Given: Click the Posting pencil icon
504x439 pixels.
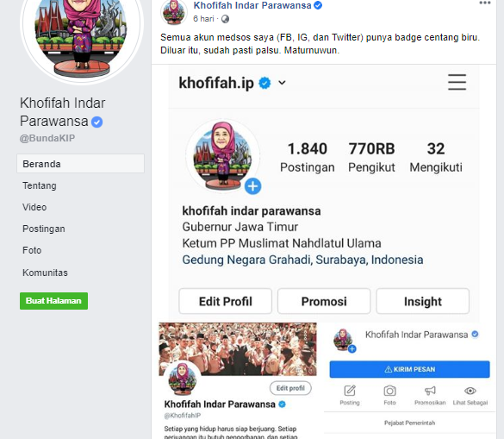Looking at the screenshot, I should click(350, 391).
